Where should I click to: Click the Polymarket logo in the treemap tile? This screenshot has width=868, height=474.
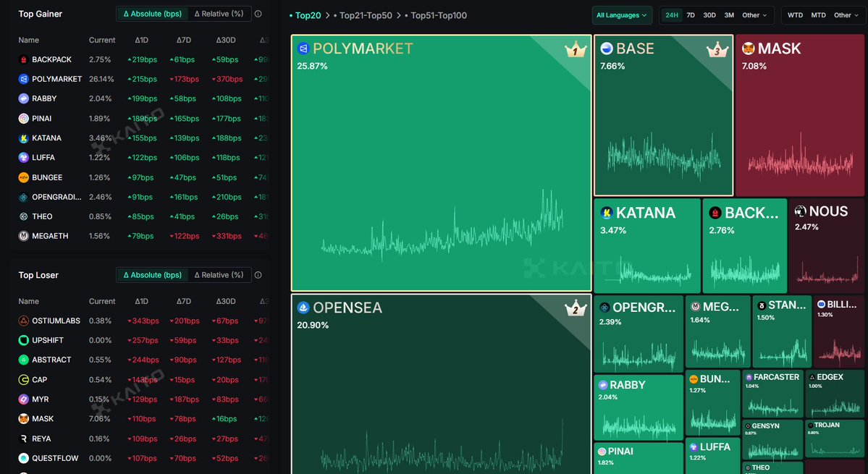[303, 48]
